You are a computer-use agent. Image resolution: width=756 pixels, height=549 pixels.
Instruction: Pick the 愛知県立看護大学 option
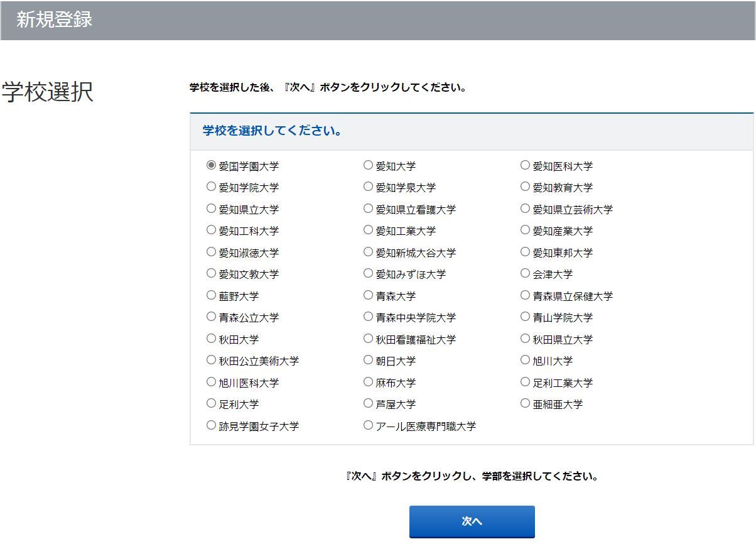pos(368,209)
